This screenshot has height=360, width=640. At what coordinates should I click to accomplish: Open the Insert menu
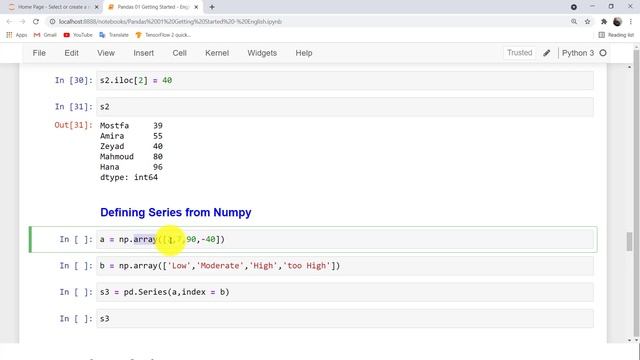pyautogui.click(x=144, y=53)
